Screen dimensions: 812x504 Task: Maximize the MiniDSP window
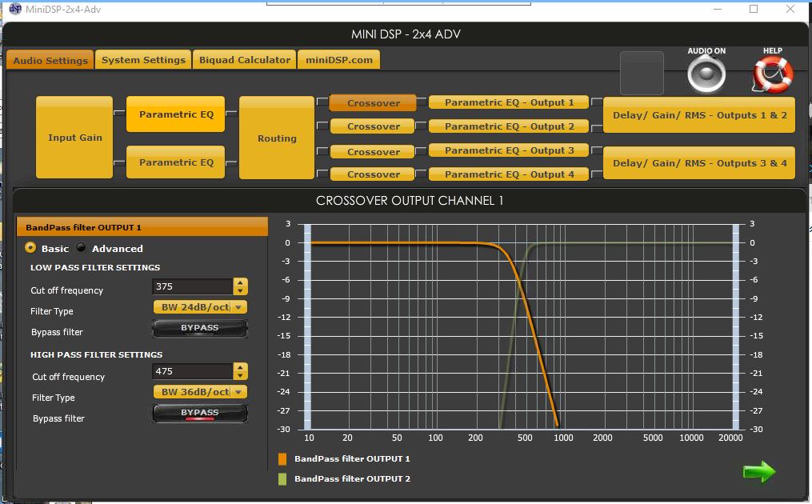pyautogui.click(x=754, y=9)
